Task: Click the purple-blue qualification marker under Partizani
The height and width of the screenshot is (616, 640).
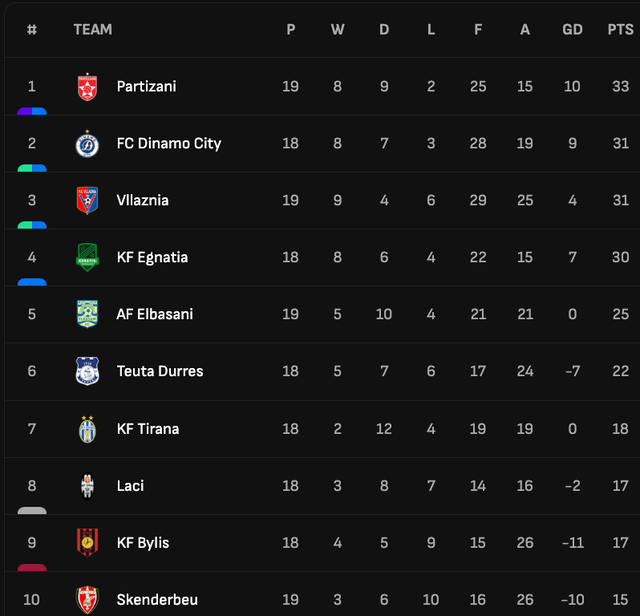Action: (x=32, y=111)
